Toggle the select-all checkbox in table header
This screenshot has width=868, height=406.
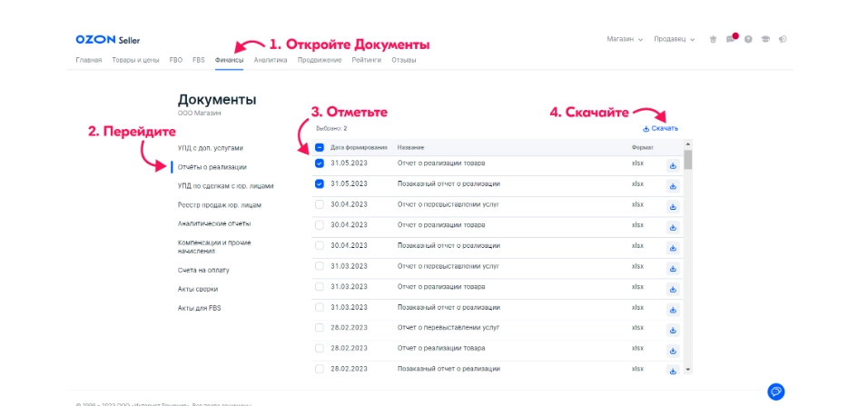tap(320, 147)
